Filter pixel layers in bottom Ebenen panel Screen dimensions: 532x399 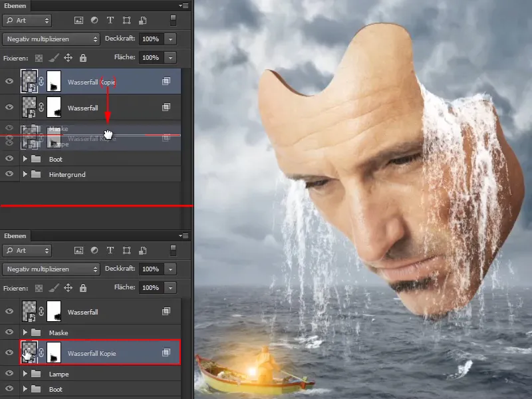tap(78, 251)
